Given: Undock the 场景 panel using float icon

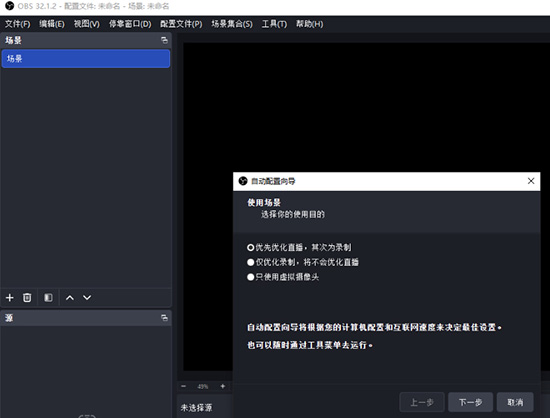Looking at the screenshot, I should [x=164, y=40].
